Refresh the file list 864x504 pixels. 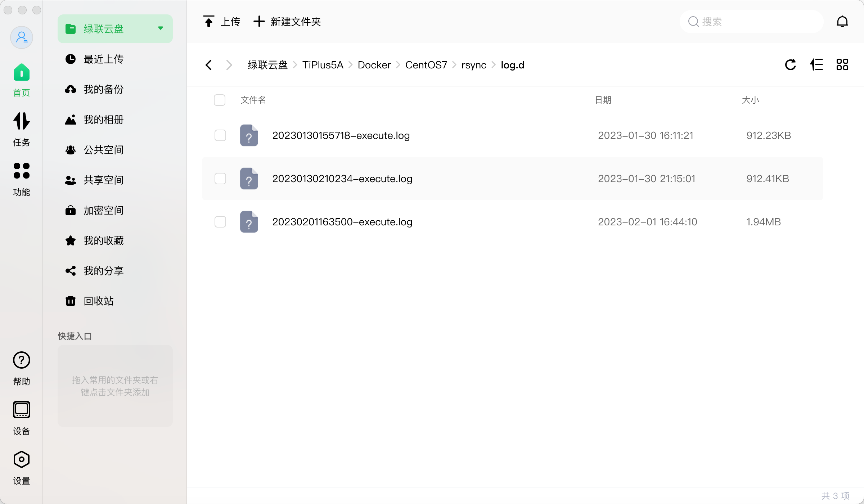[x=790, y=65]
